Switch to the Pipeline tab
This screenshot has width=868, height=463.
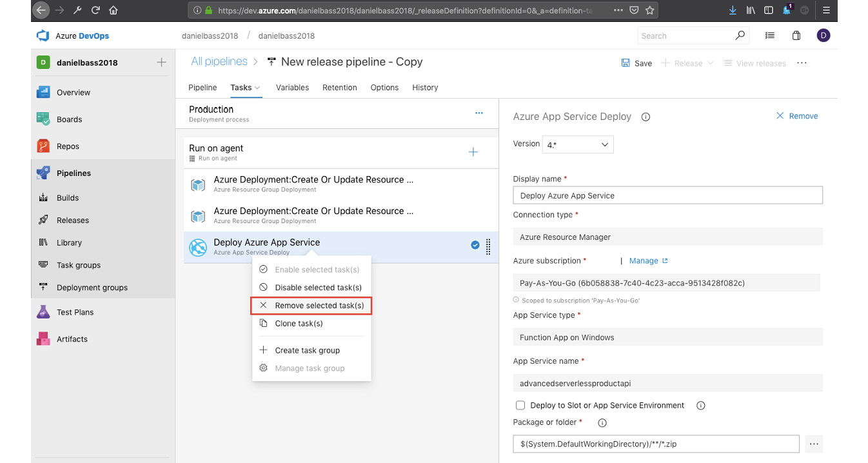tap(202, 88)
